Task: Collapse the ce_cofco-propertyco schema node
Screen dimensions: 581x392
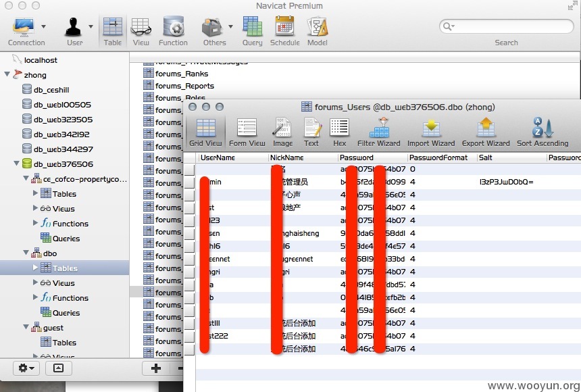Action: tap(26, 178)
